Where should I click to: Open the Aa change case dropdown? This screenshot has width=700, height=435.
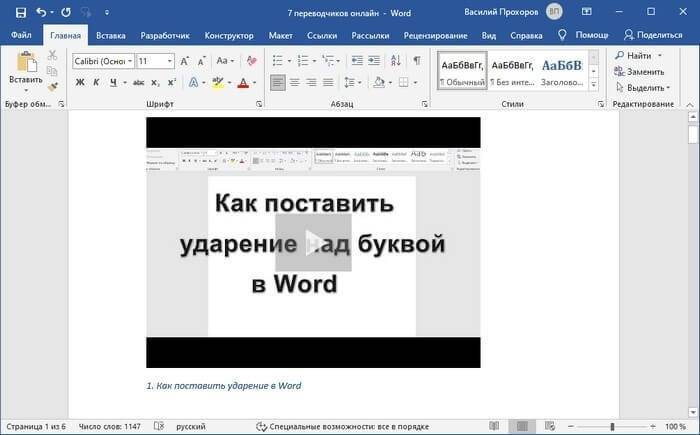(x=225, y=61)
